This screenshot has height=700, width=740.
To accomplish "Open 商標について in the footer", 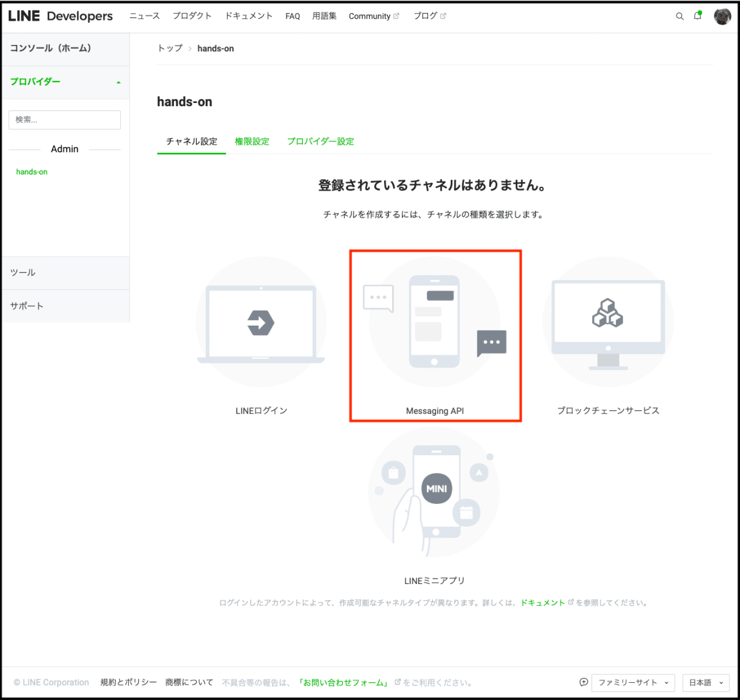I will 189,682.
